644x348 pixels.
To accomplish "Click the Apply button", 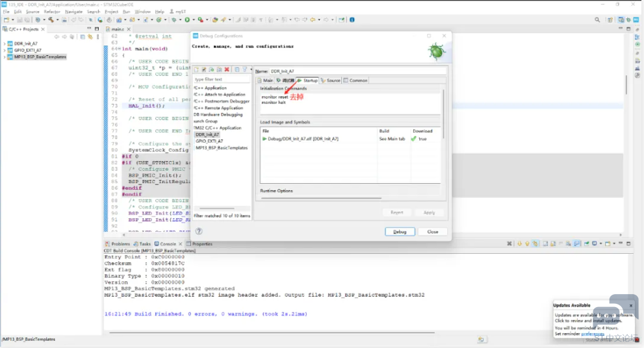I will point(429,212).
